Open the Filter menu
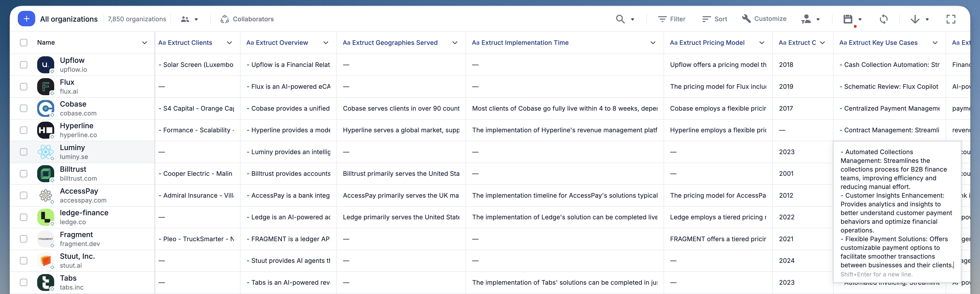 [671, 19]
